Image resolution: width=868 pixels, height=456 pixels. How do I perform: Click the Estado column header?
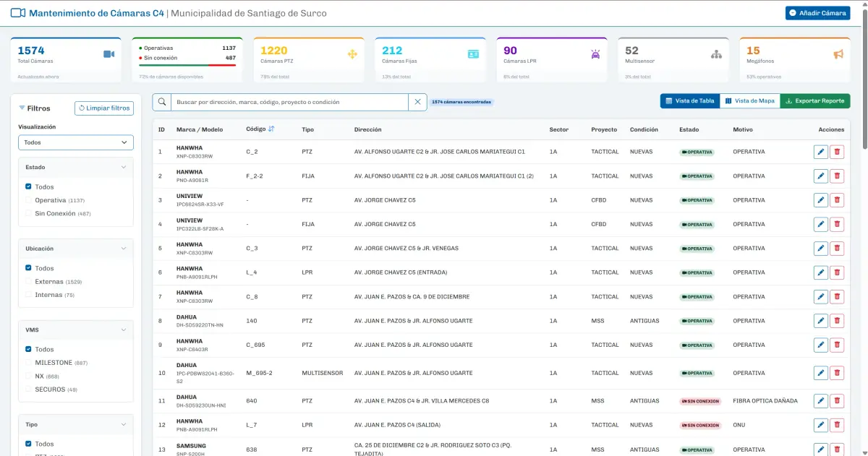coord(689,129)
